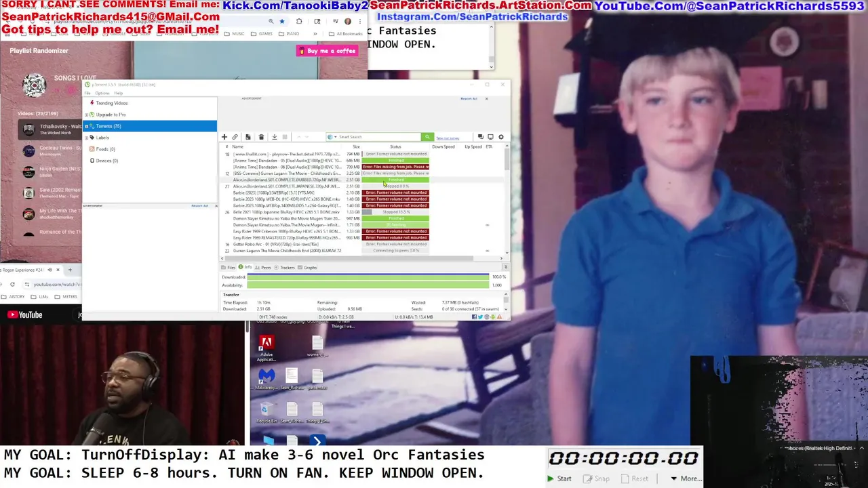Sort torrents by Size column header
This screenshot has width=868, height=488.
356,146
